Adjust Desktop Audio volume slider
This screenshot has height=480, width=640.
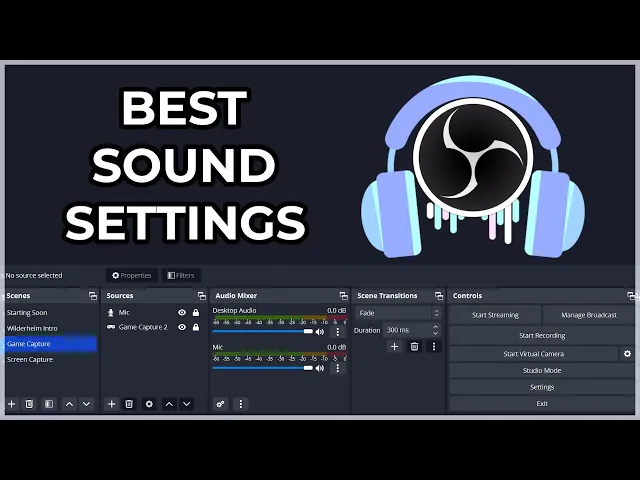[x=262, y=331]
